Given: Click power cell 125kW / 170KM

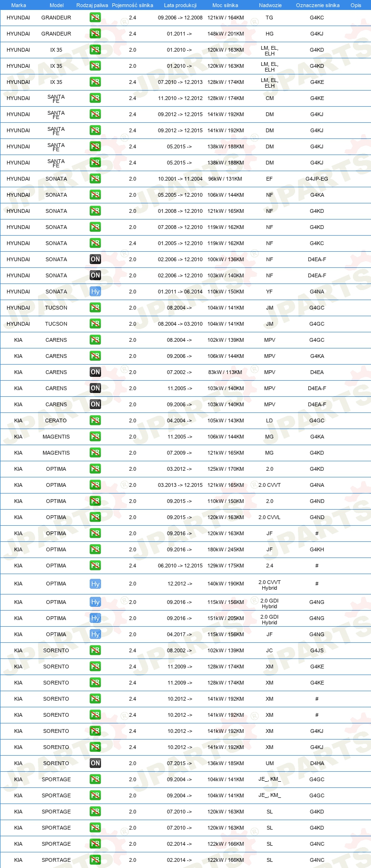Looking at the screenshot, I should pos(226,469).
